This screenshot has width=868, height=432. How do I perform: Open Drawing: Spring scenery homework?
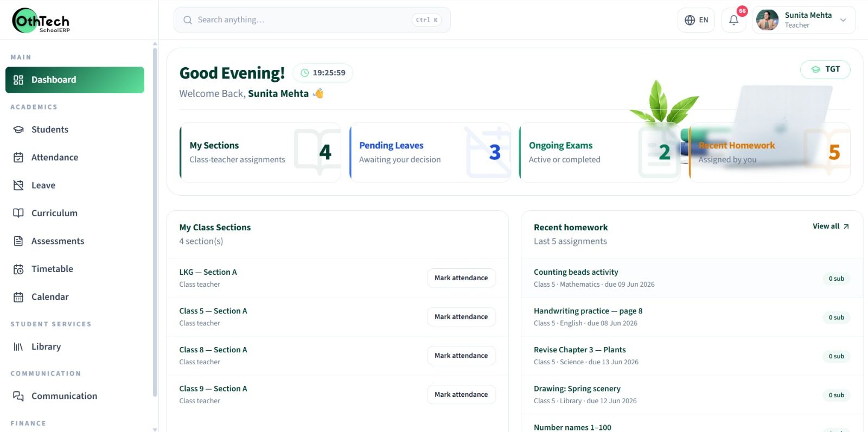(692, 395)
